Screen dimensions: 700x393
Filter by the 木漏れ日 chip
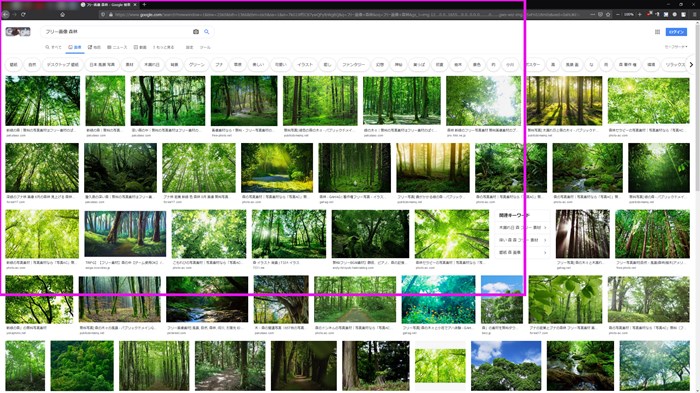(x=152, y=64)
